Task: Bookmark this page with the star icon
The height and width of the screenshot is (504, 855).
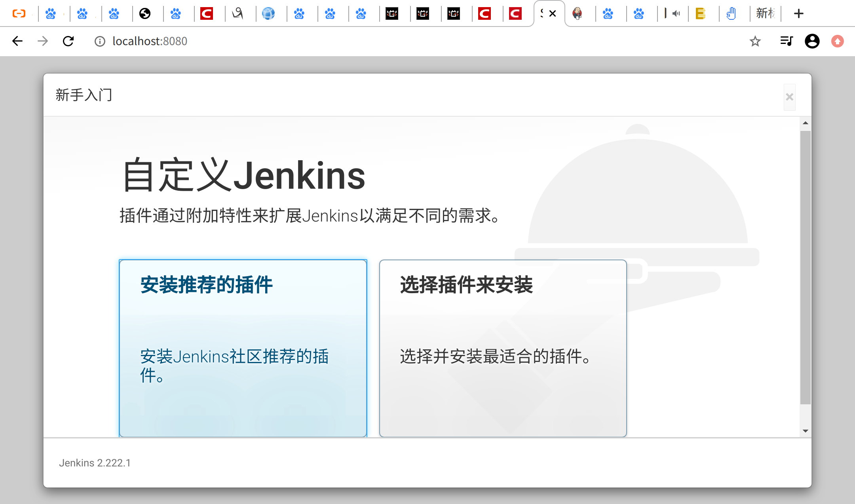Action: click(755, 41)
